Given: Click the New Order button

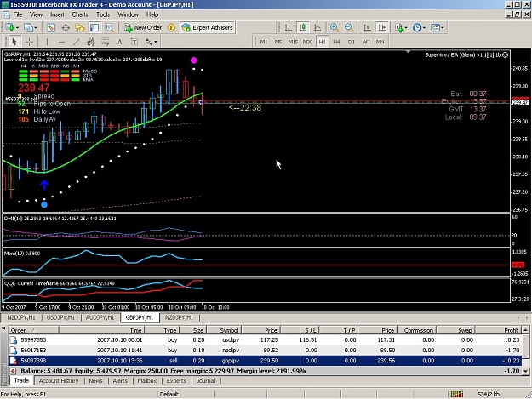Looking at the screenshot, I should click(143, 28).
